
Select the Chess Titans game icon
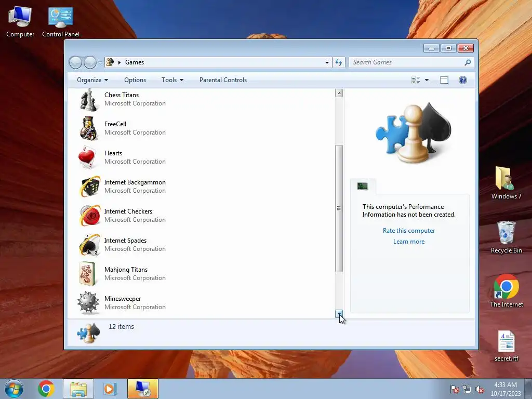pyautogui.click(x=88, y=100)
